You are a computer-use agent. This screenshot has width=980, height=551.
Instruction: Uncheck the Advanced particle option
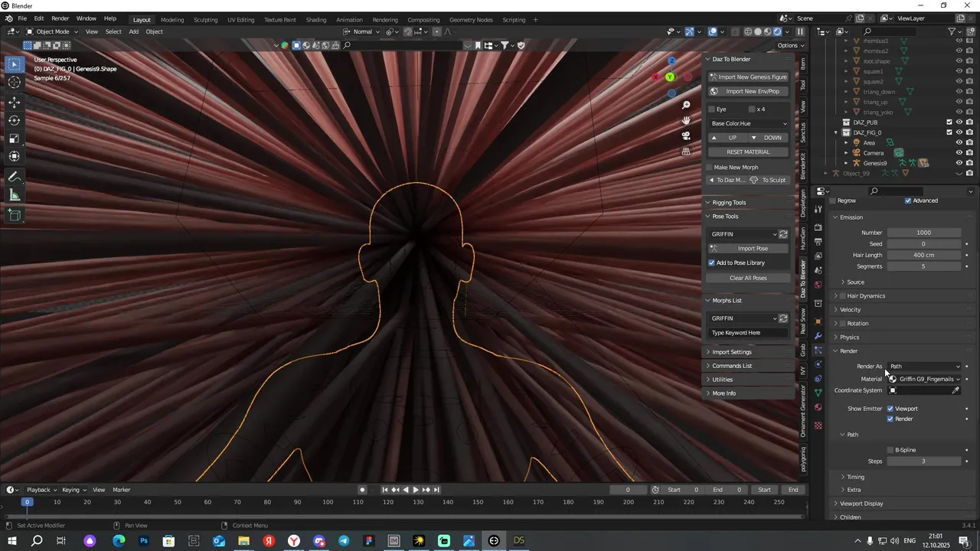908,201
